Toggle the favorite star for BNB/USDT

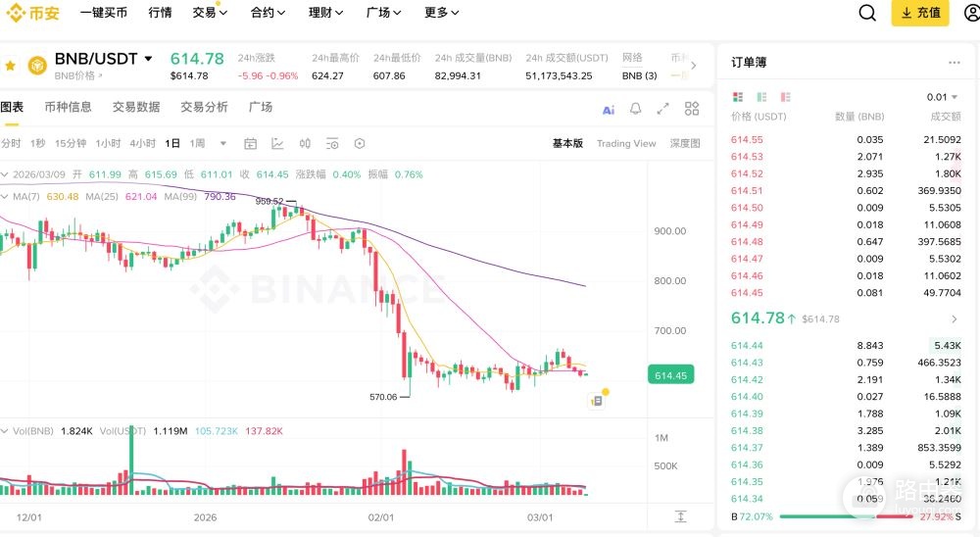point(10,65)
